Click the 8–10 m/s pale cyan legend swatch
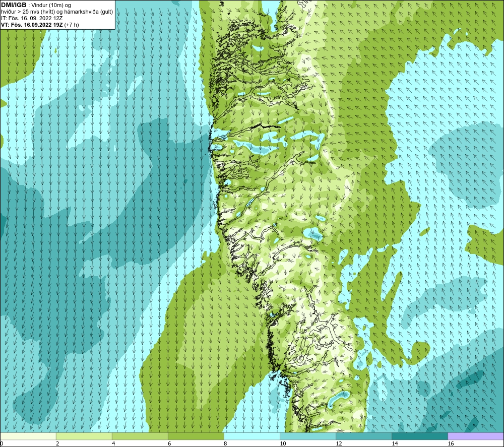This screenshot has width=504, height=447. (252, 436)
